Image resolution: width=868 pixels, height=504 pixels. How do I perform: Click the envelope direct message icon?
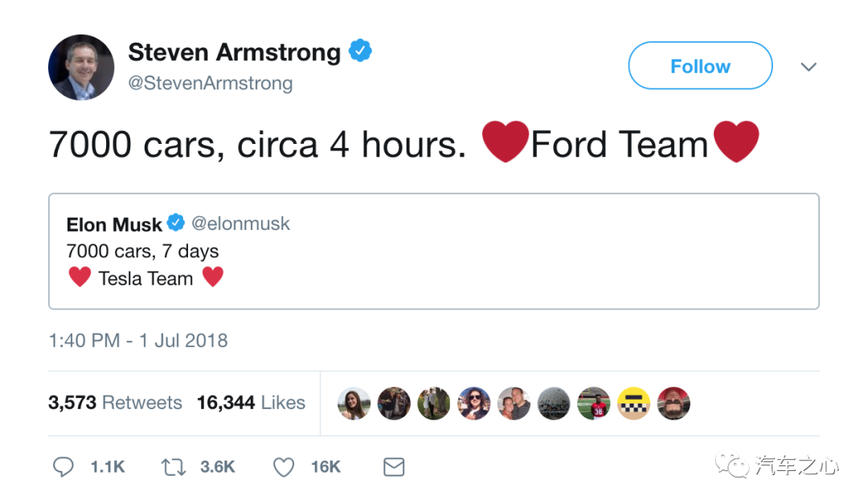(394, 467)
